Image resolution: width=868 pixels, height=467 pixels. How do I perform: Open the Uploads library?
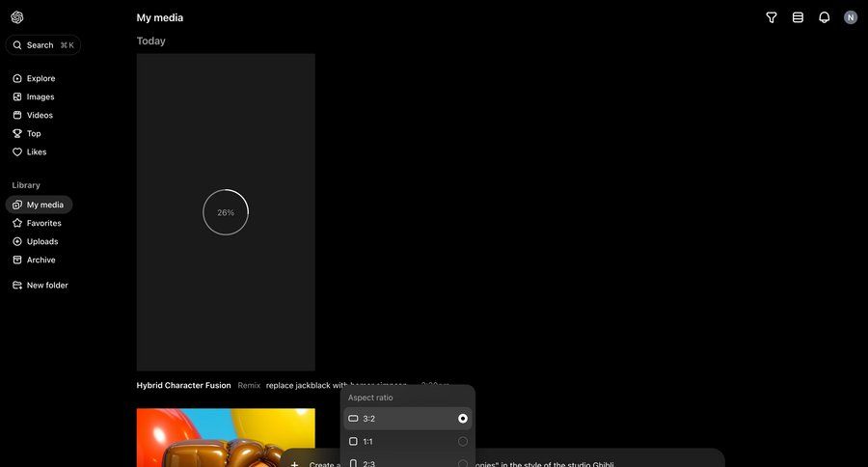click(x=36, y=241)
